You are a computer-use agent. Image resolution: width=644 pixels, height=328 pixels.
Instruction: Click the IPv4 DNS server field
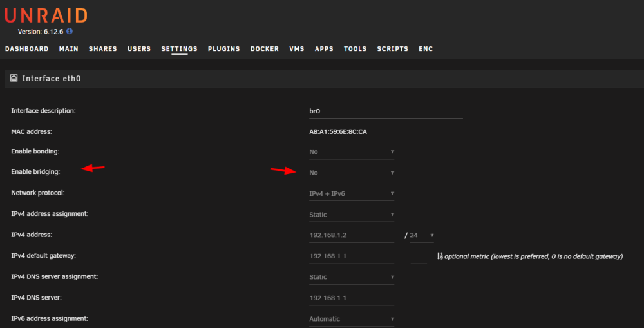[x=352, y=298]
